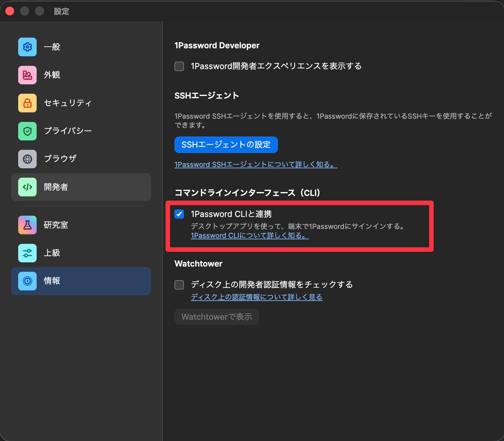This screenshot has width=504, height=441.
Task: Check ディスク上の開発者認証情報をチェックする
Action: tap(179, 285)
